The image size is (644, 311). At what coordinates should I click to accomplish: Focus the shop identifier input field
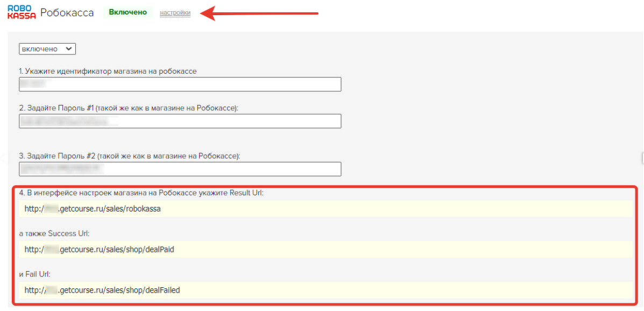coord(180,84)
